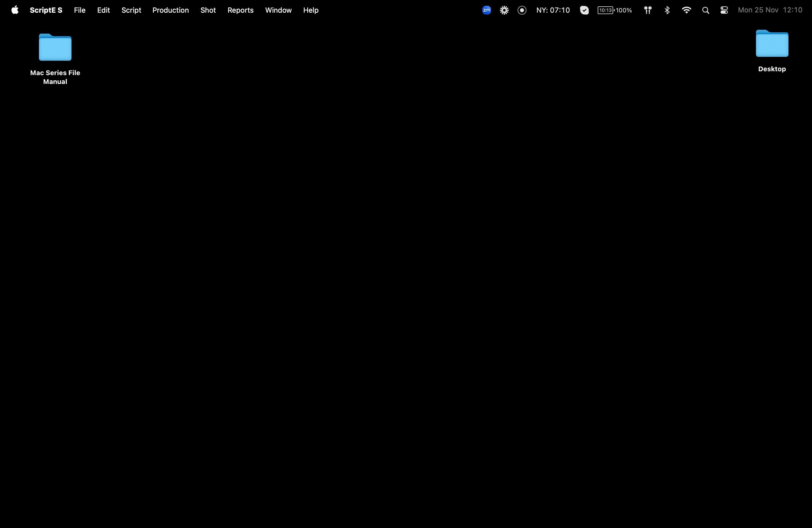Open the Shot menu
This screenshot has width=812, height=528.
click(x=208, y=10)
